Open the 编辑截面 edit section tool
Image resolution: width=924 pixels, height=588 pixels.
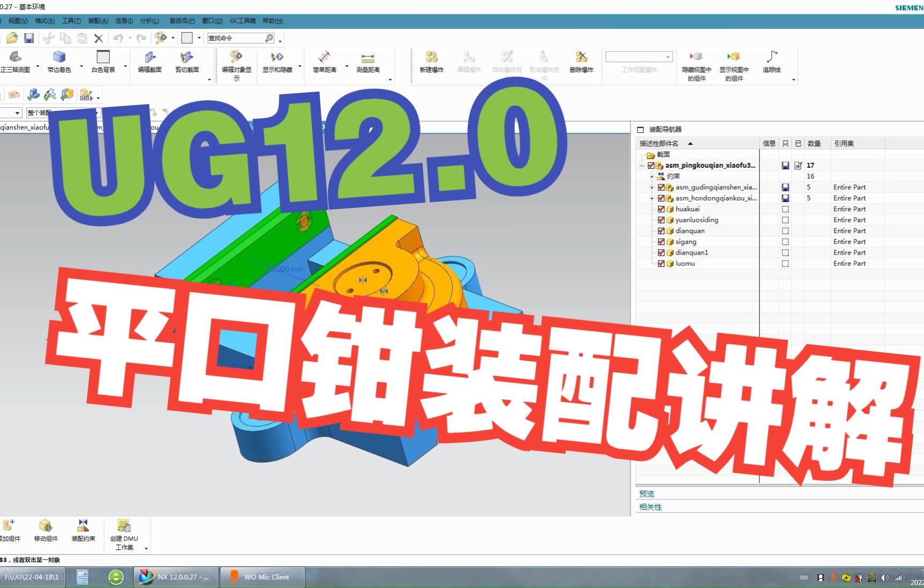point(150,62)
